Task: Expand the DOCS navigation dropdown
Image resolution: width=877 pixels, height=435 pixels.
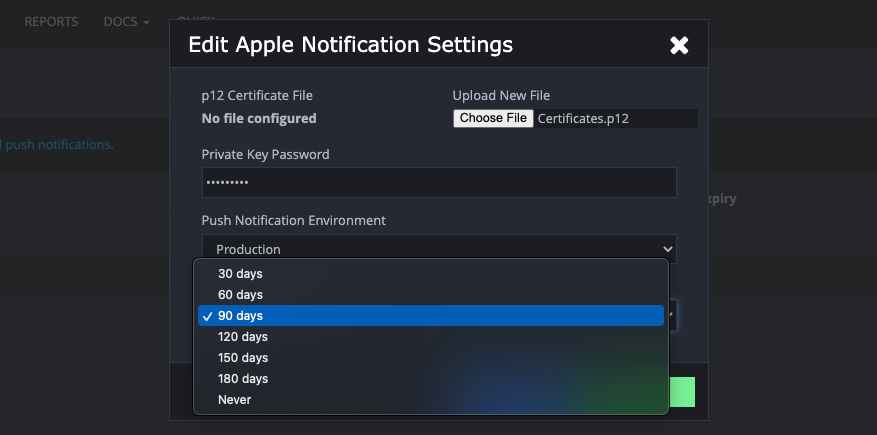Action: [x=126, y=22]
